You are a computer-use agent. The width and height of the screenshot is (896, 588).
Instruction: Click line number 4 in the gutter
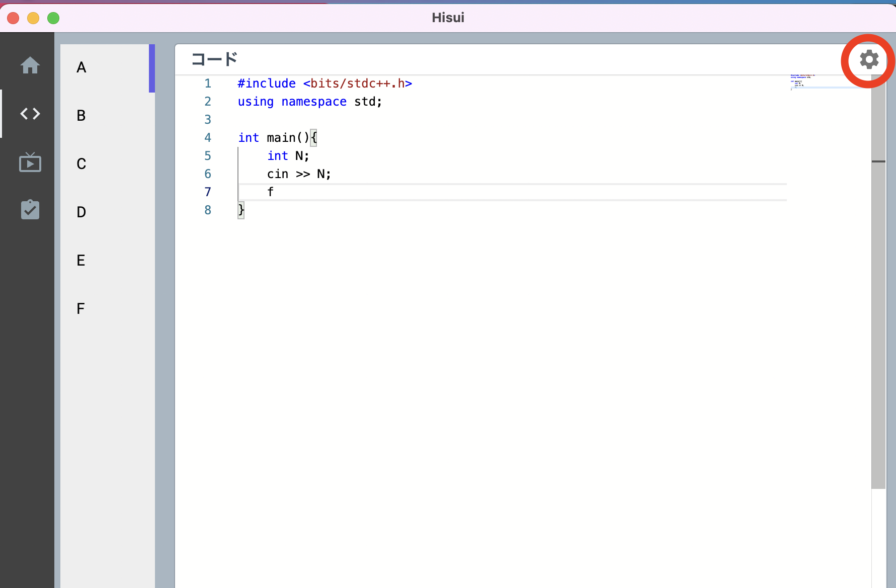pos(208,138)
